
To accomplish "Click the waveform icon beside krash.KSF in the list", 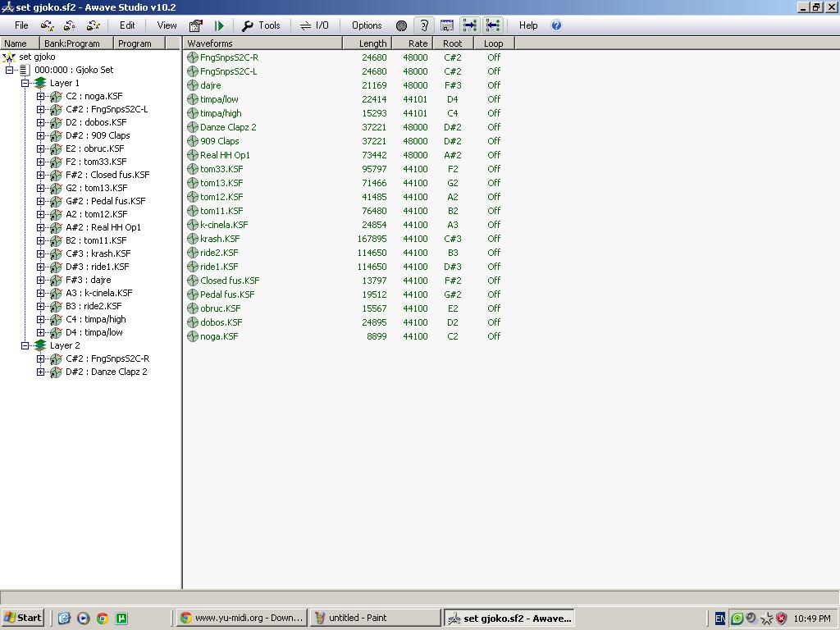I will 193,239.
